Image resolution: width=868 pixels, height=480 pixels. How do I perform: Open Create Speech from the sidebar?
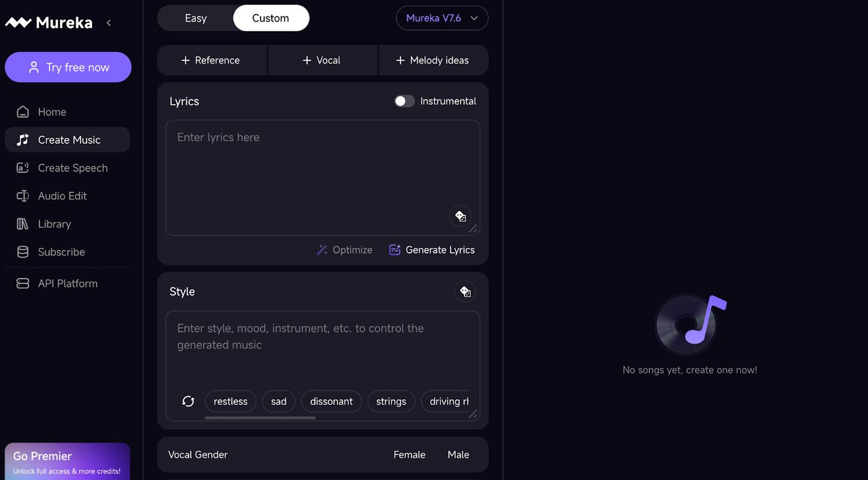pyautogui.click(x=72, y=167)
